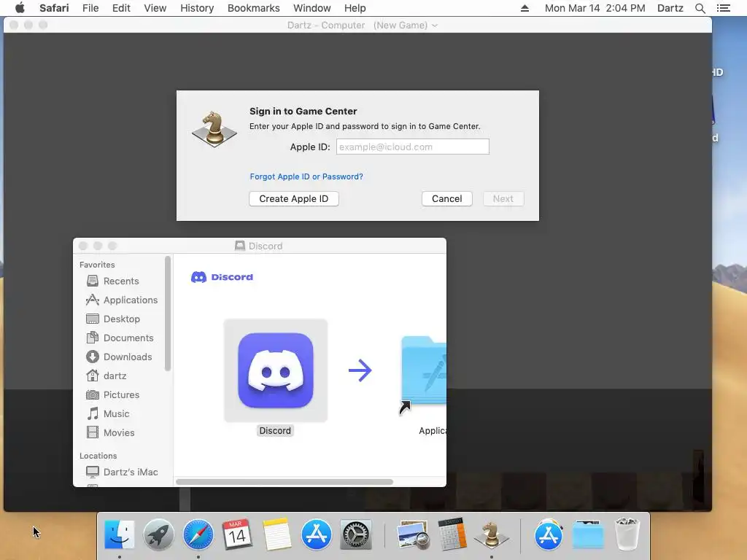Focus the Apple ID text field
The width and height of the screenshot is (747, 560).
click(x=413, y=147)
